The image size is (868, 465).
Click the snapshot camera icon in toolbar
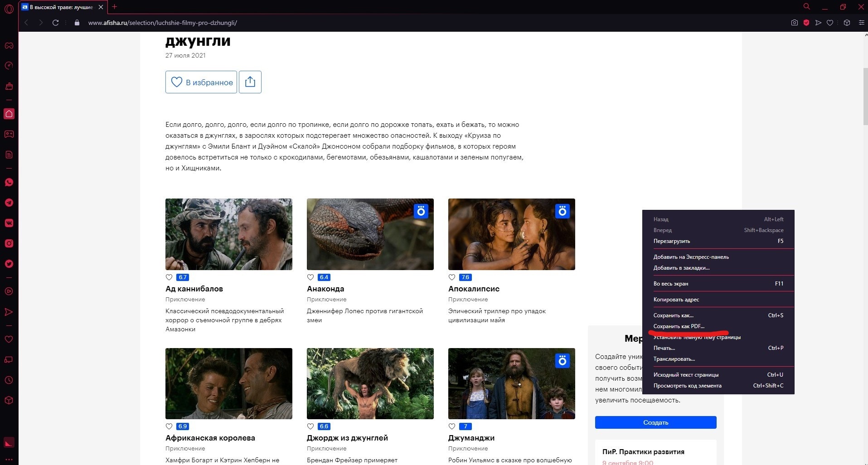(x=795, y=23)
